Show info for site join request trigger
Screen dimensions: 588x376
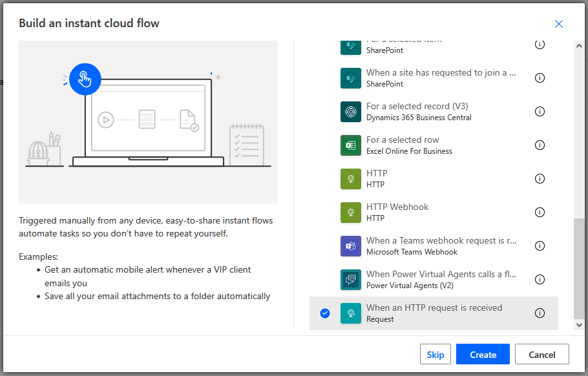pos(540,78)
